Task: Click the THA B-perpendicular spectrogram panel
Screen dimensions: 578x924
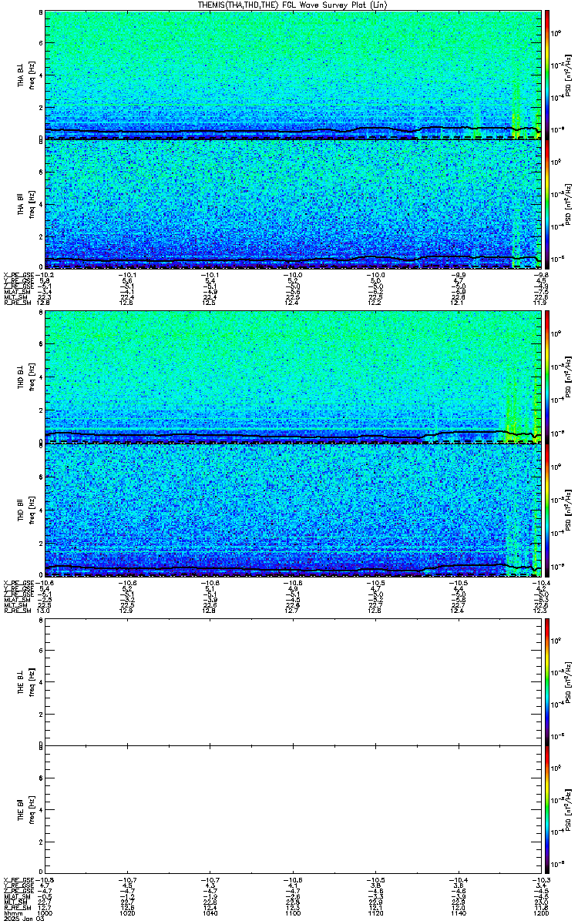Action: pos(293,75)
